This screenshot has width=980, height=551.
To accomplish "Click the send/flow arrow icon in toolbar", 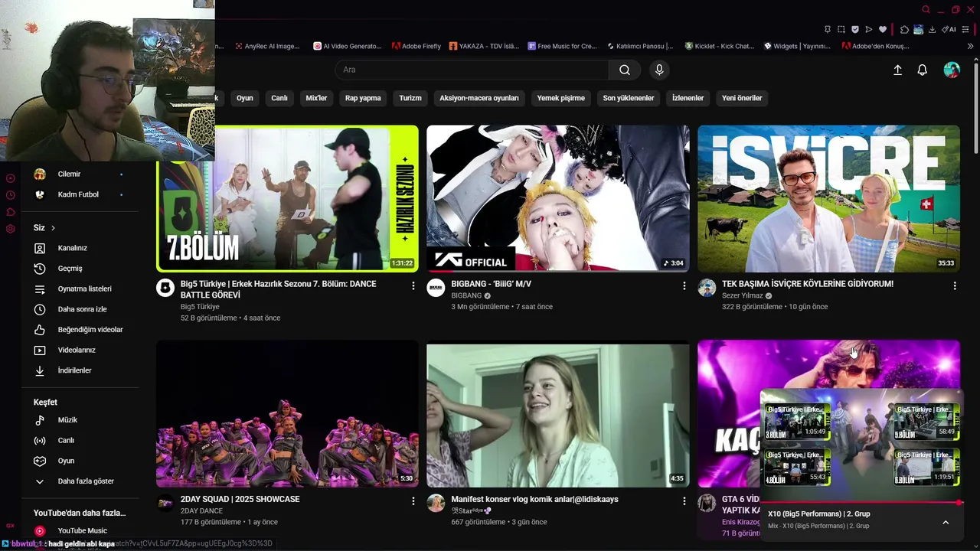I will [x=868, y=29].
